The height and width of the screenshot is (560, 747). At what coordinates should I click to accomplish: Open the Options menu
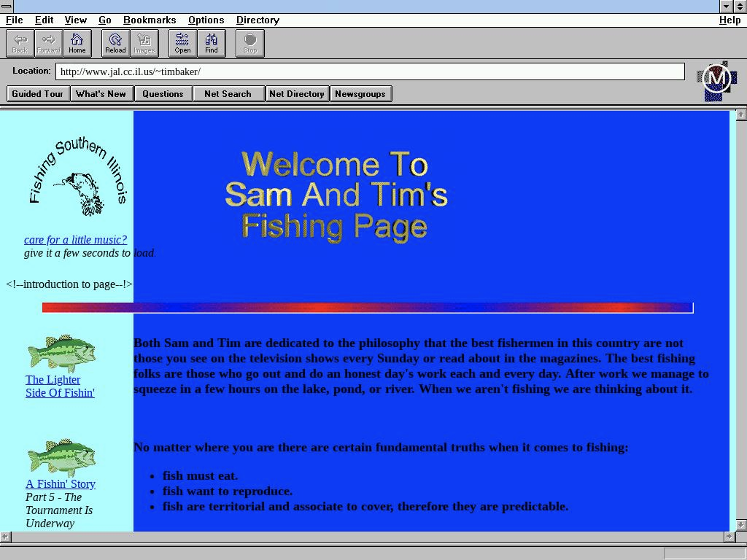(206, 20)
